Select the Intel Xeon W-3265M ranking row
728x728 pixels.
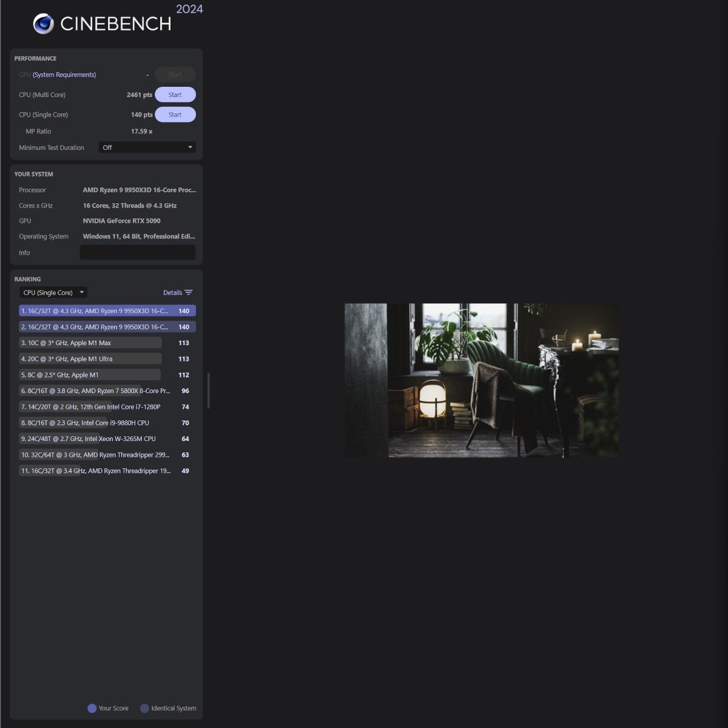pos(107,439)
